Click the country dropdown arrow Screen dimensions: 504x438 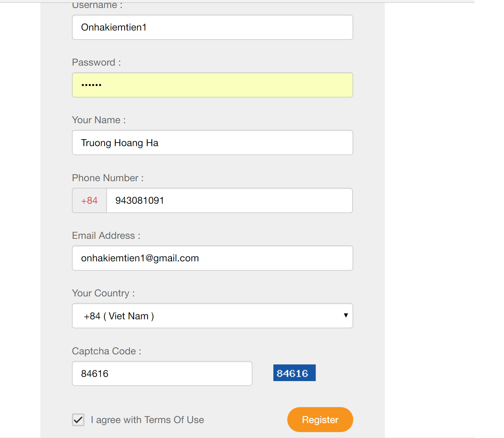(346, 315)
